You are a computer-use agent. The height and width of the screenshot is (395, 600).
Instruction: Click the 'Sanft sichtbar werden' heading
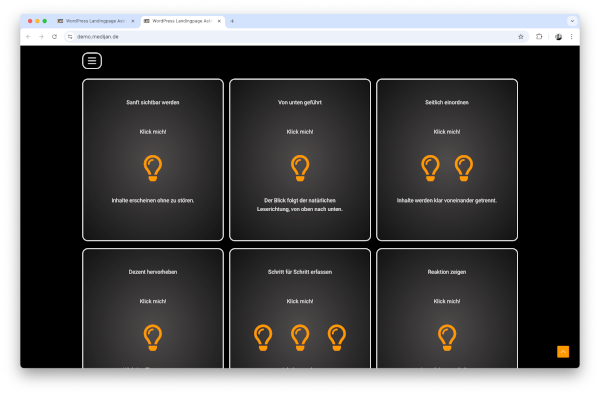click(x=153, y=102)
